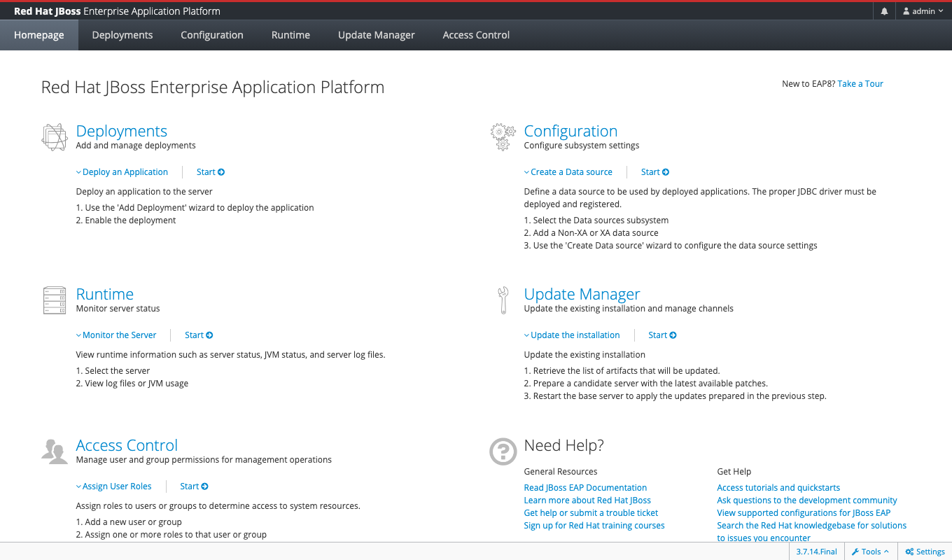The width and height of the screenshot is (952, 560).
Task: Click the Red Hat JBoss brand title
Action: tap(117, 11)
